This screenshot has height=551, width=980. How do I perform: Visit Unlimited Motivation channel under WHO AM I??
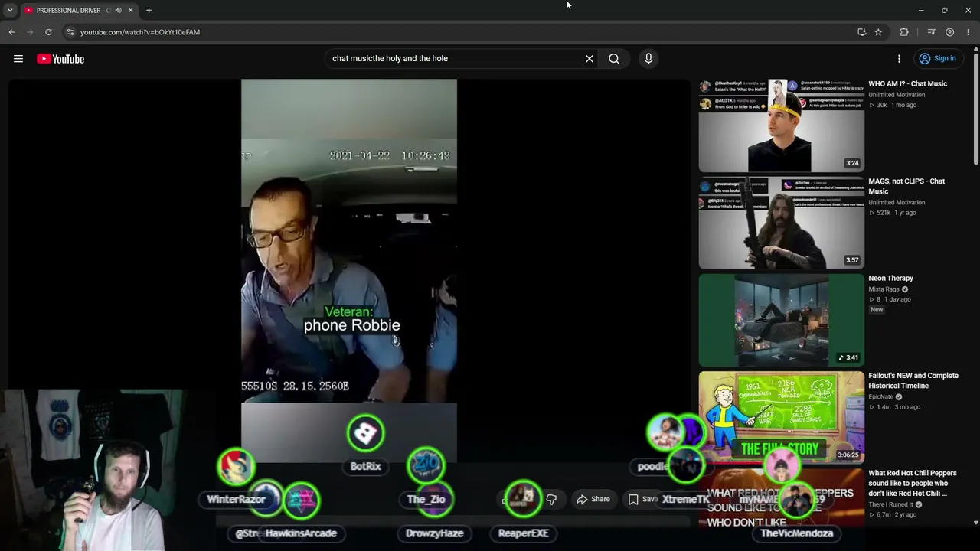click(897, 95)
